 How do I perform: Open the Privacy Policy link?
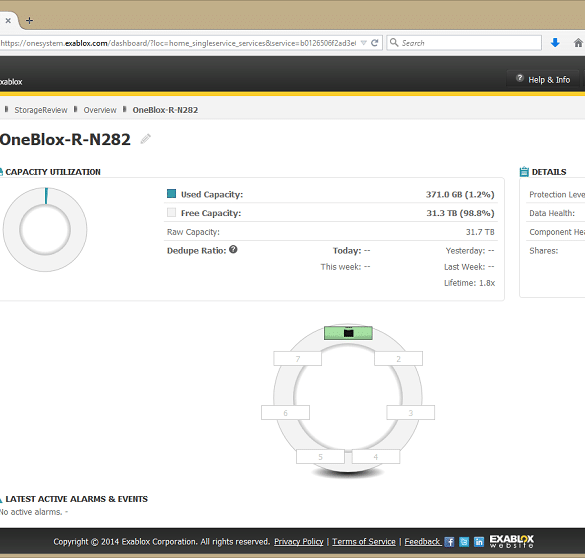click(299, 542)
